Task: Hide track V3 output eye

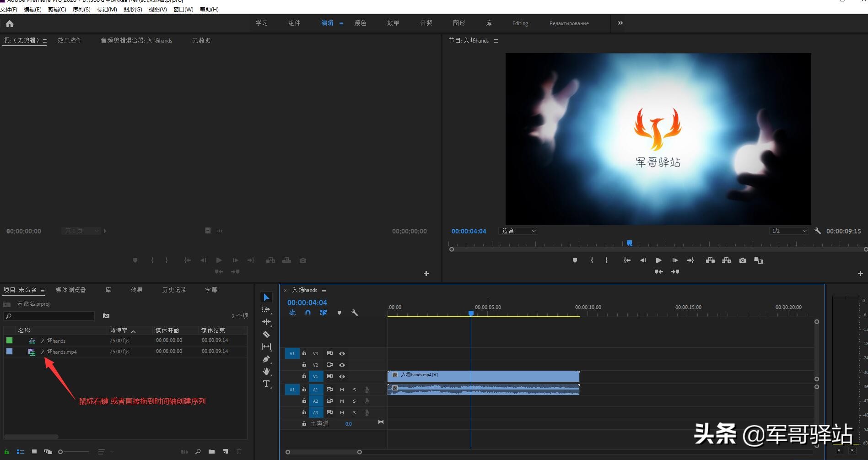Action: coord(342,353)
